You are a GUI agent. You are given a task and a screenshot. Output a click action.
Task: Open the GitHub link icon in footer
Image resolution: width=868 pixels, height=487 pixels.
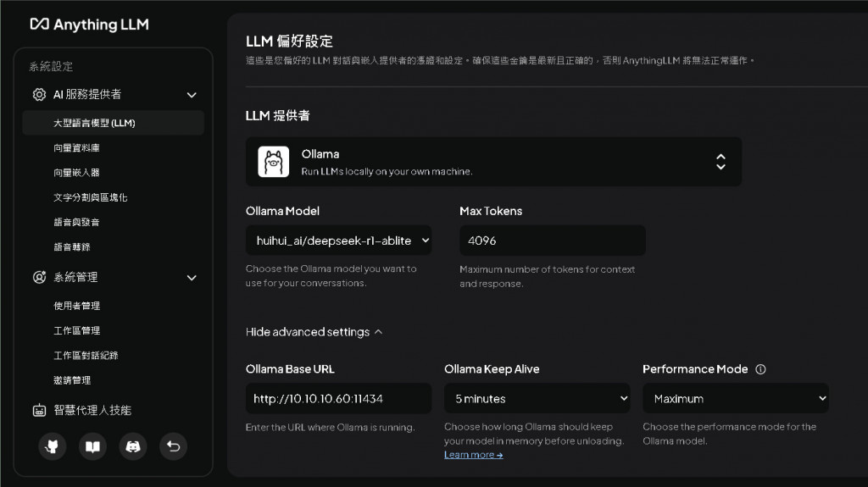point(52,446)
